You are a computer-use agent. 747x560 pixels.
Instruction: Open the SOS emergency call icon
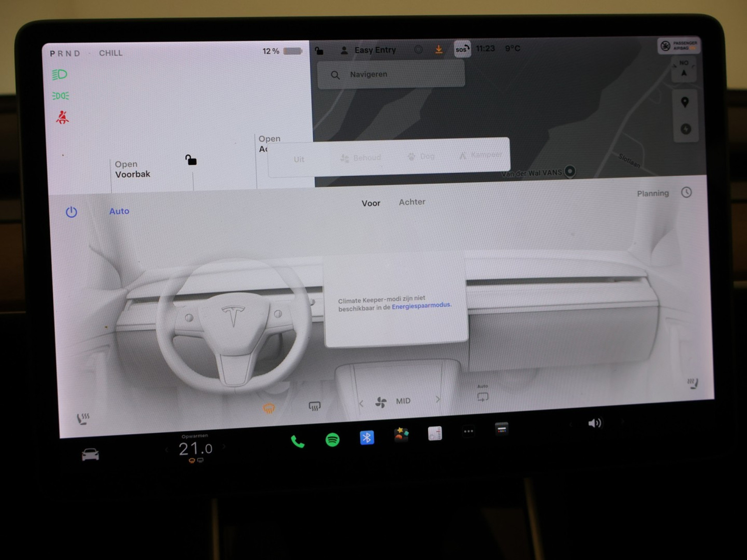[462, 49]
